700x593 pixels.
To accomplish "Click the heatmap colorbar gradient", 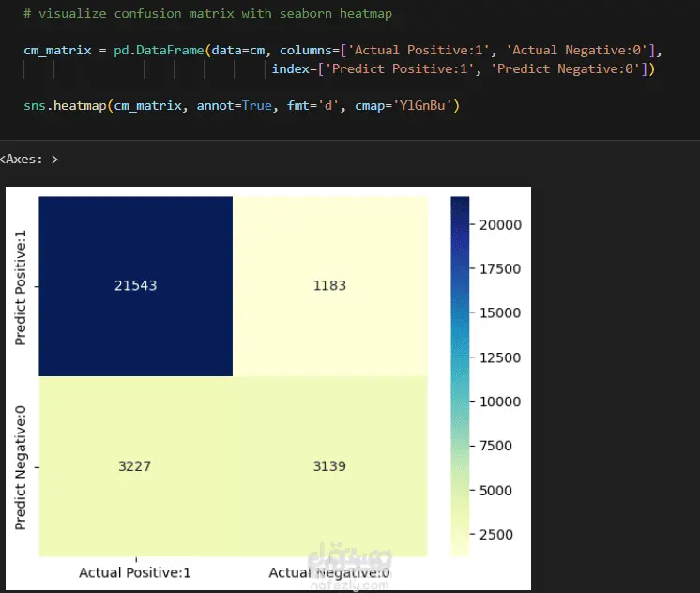I will click(x=460, y=376).
